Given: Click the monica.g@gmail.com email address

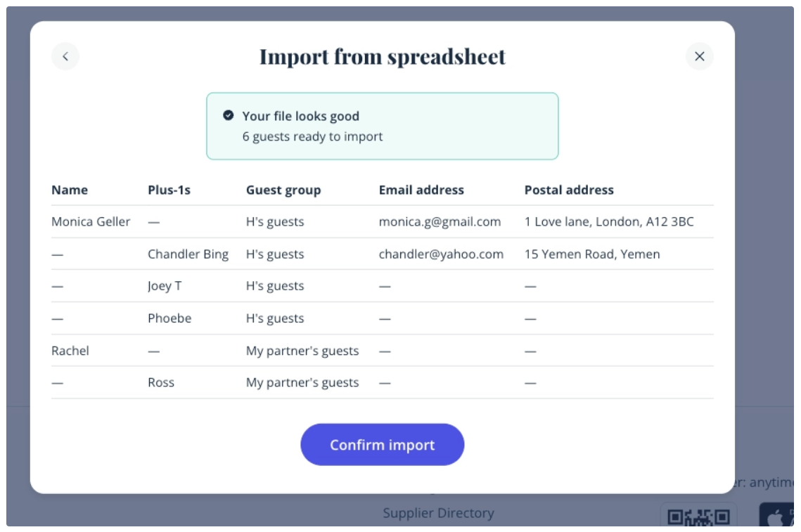Looking at the screenshot, I should (440, 222).
